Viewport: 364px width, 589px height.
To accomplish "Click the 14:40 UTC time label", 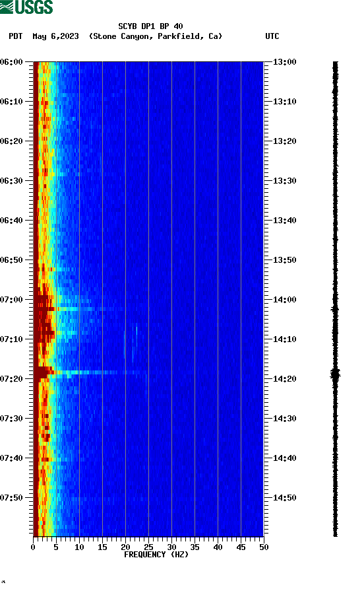I will [284, 458].
